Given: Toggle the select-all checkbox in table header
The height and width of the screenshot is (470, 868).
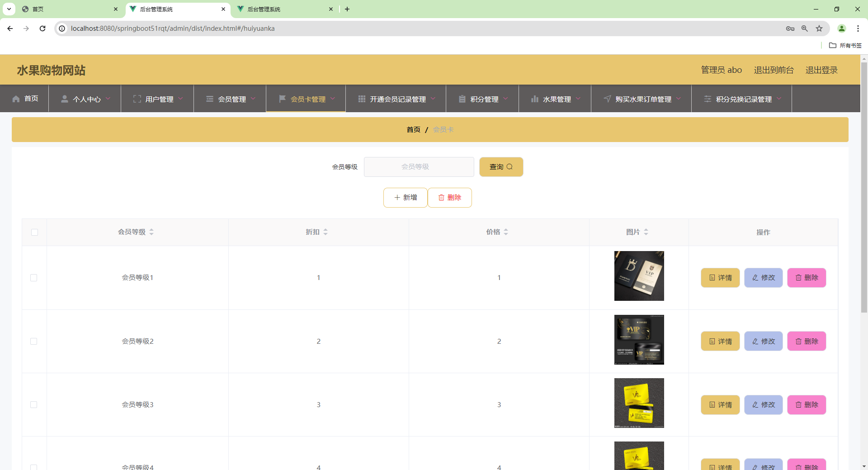Looking at the screenshot, I should [35, 232].
